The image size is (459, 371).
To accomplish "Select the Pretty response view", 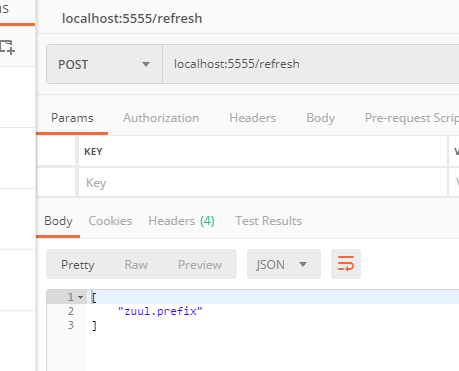I will [x=77, y=265].
